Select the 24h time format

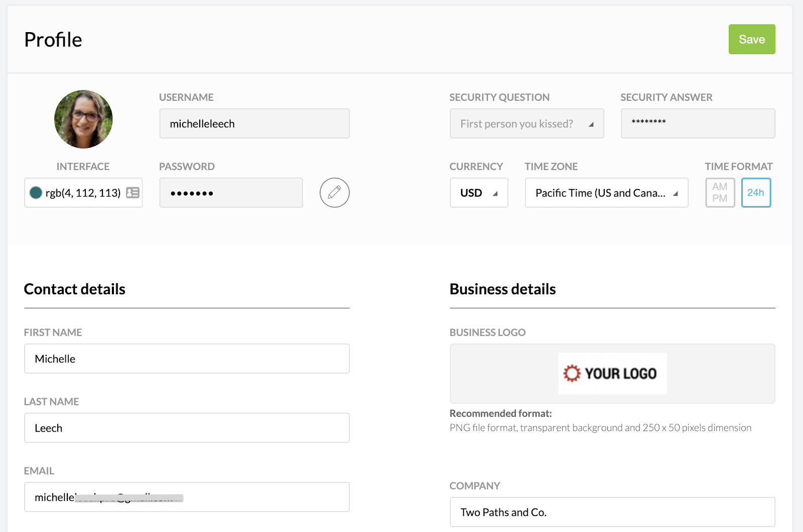[x=756, y=193]
